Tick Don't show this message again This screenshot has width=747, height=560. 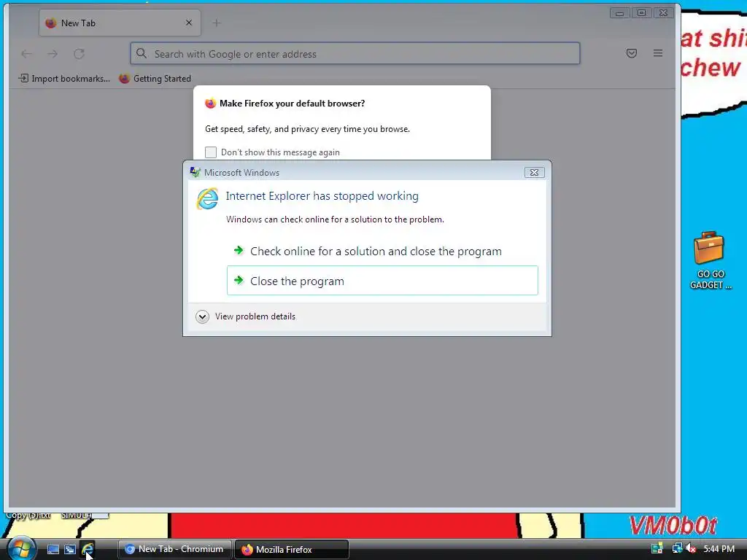pos(211,152)
